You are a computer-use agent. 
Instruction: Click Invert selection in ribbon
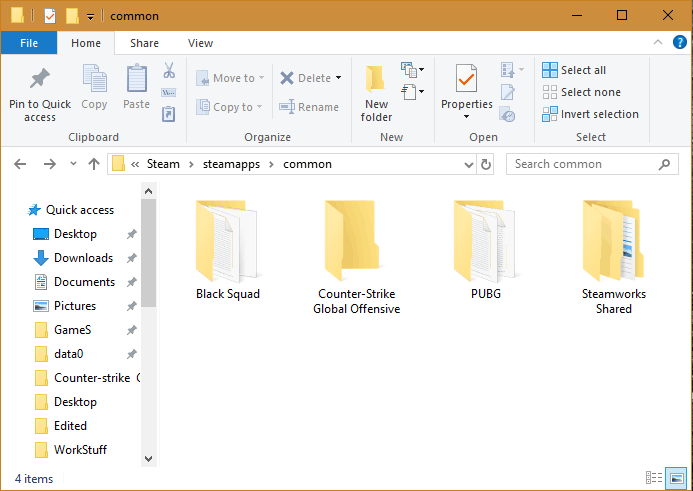[x=590, y=114]
